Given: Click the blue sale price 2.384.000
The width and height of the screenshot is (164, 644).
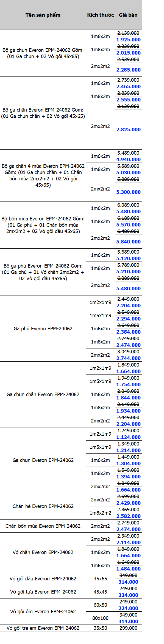Looking at the screenshot, I should coord(128,332).
